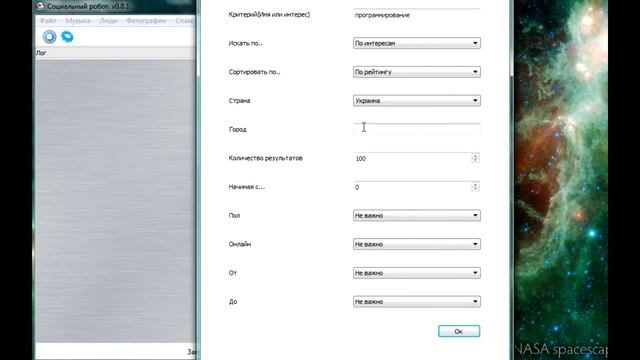640x360 pixels.
Task: Click the Количество результатов value field
Action: click(412, 158)
